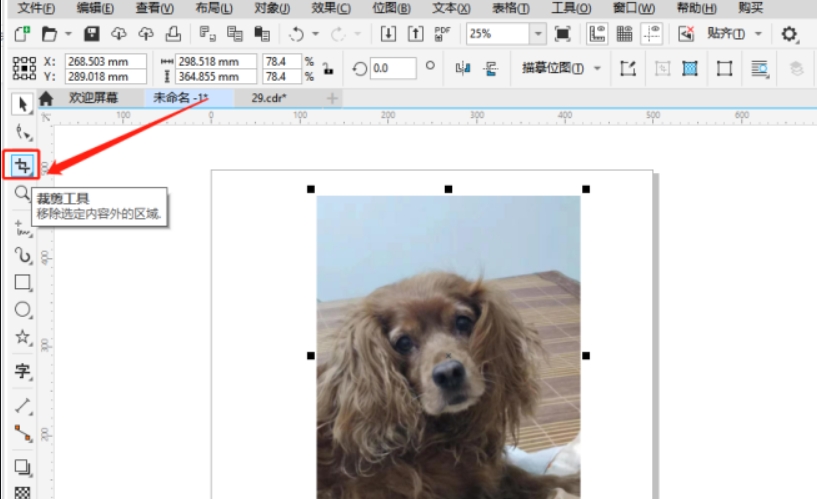Select the Ellipse tool
This screenshot has width=817, height=499.
click(22, 309)
